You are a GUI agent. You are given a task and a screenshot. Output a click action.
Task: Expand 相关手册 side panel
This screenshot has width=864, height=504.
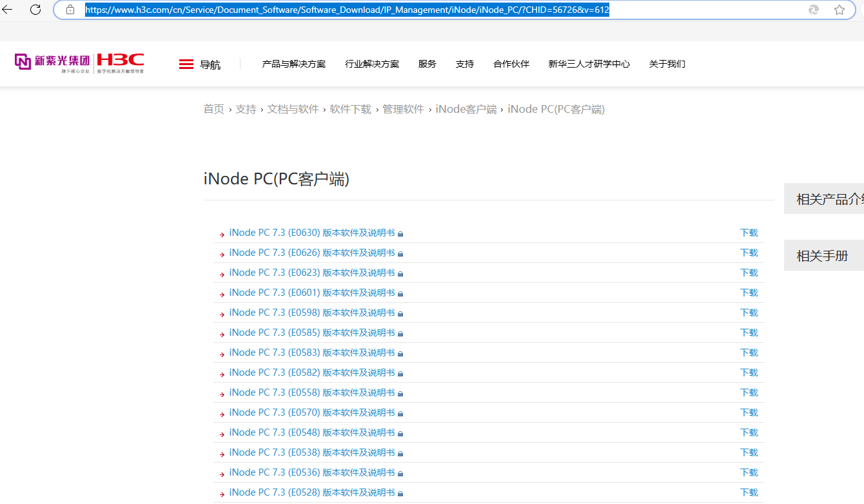pyautogui.click(x=824, y=255)
